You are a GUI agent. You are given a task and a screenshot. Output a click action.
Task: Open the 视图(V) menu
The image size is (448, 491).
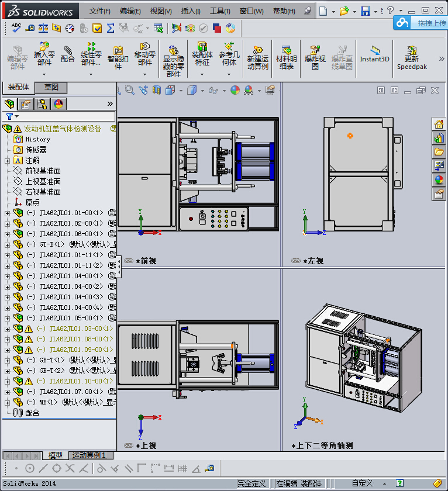[161, 11]
